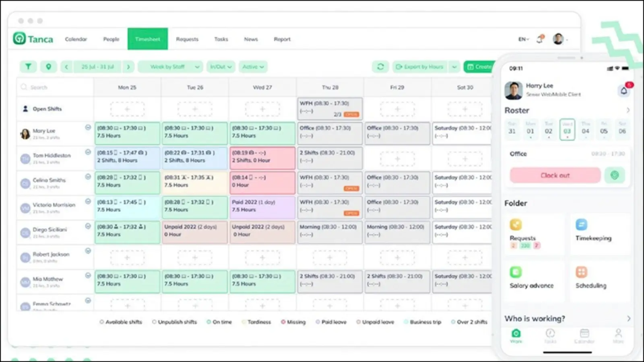The height and width of the screenshot is (362, 644).
Task: Click date range 25 Jul - 31 Jul
Action: pos(97,67)
